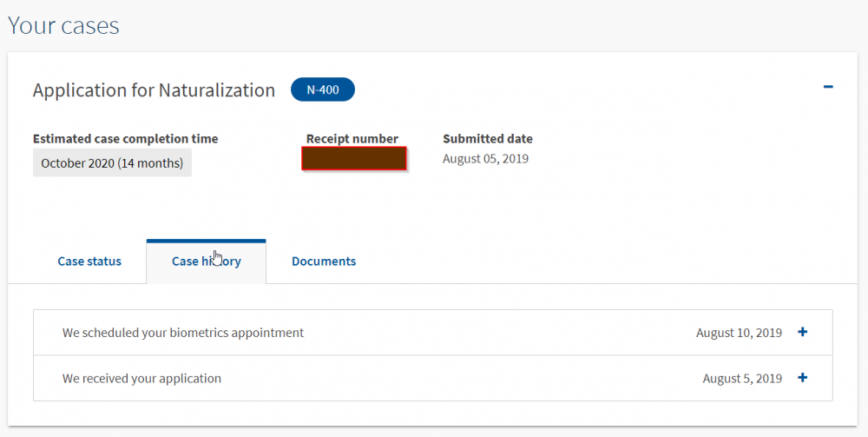Viewport: 868px width, 437px height.
Task: Click the Your cases heading
Action: [x=63, y=25]
